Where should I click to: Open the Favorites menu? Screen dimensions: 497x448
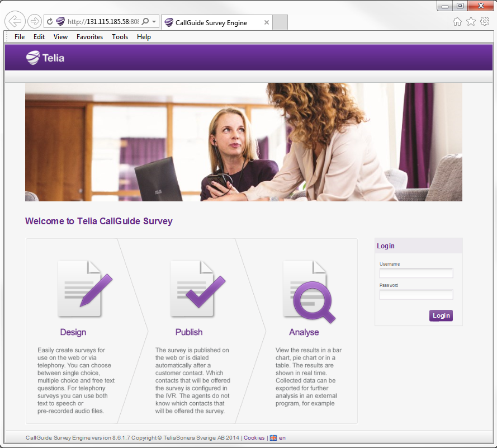coord(89,37)
